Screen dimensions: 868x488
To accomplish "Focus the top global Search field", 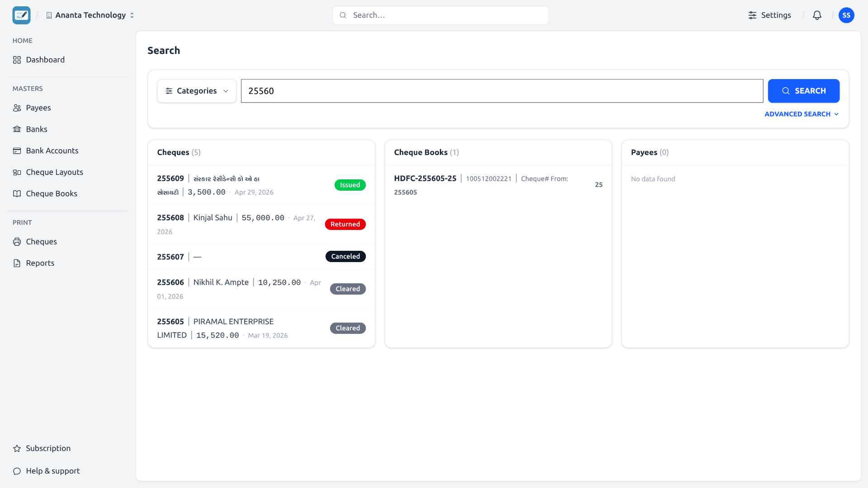I will [440, 15].
